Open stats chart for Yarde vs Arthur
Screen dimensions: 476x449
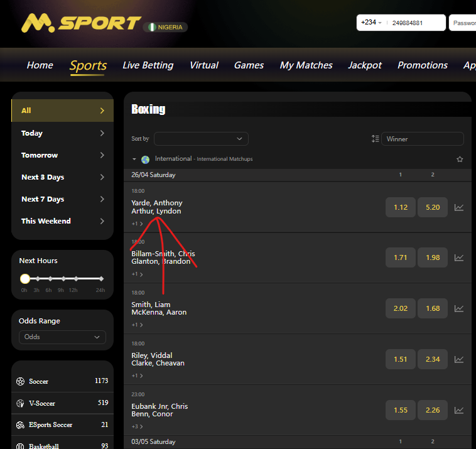tap(459, 207)
